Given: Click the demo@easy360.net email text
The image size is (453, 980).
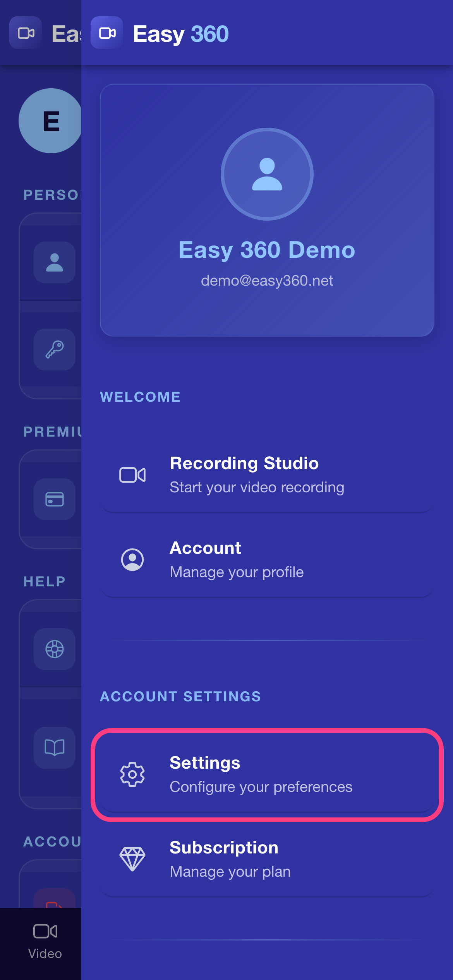Looking at the screenshot, I should [x=267, y=281].
